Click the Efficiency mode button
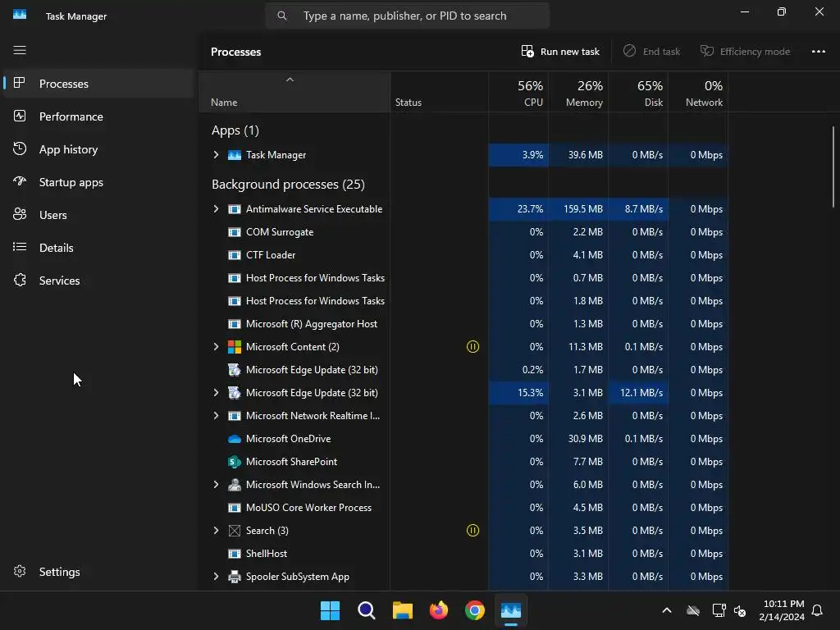This screenshot has height=630, width=840. point(745,52)
